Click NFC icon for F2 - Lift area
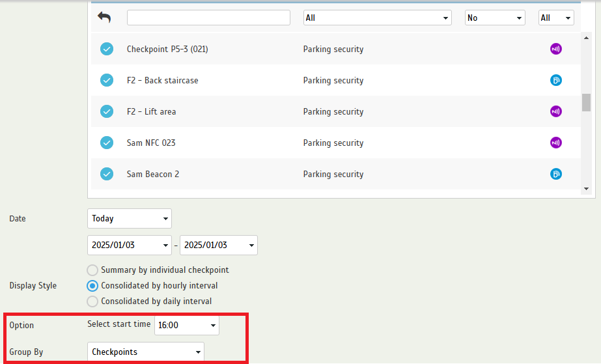Screen dimensions: 601x364 [556, 111]
